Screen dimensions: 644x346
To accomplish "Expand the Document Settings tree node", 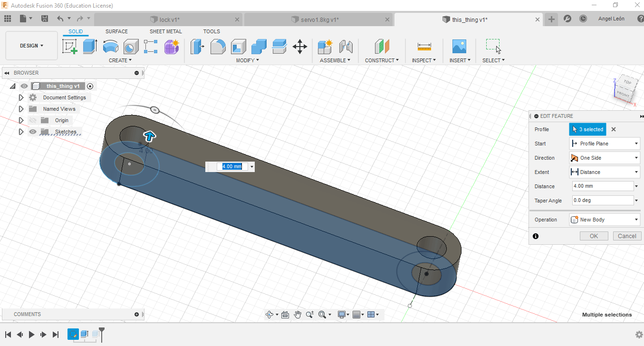I will [x=21, y=97].
